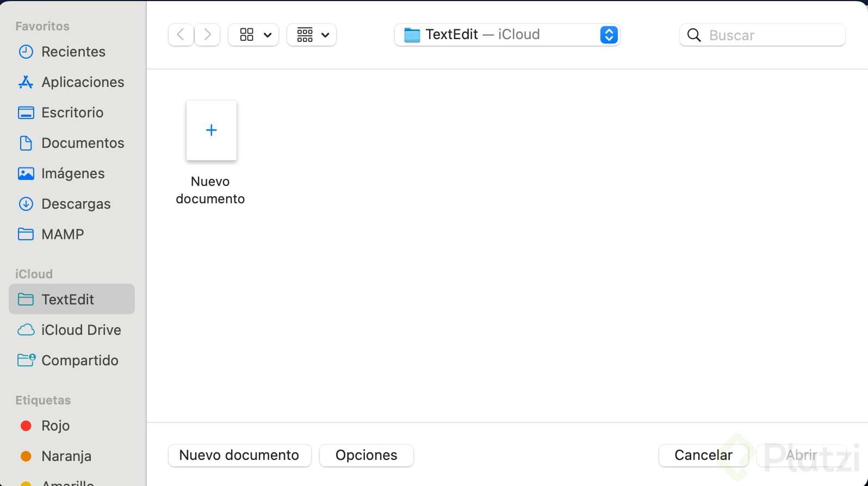This screenshot has height=486, width=868.
Task: Open the TextEdit — iCloud location popup
Action: tap(507, 35)
